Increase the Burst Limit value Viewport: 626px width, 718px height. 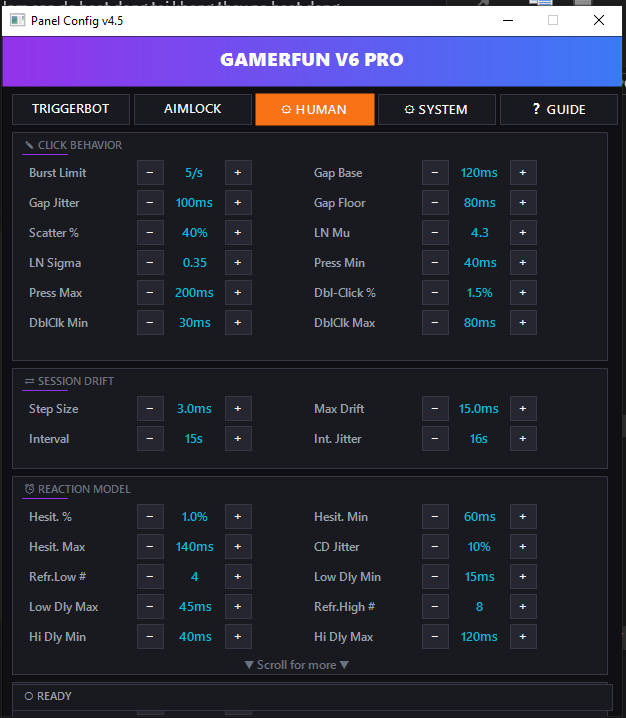click(x=238, y=173)
